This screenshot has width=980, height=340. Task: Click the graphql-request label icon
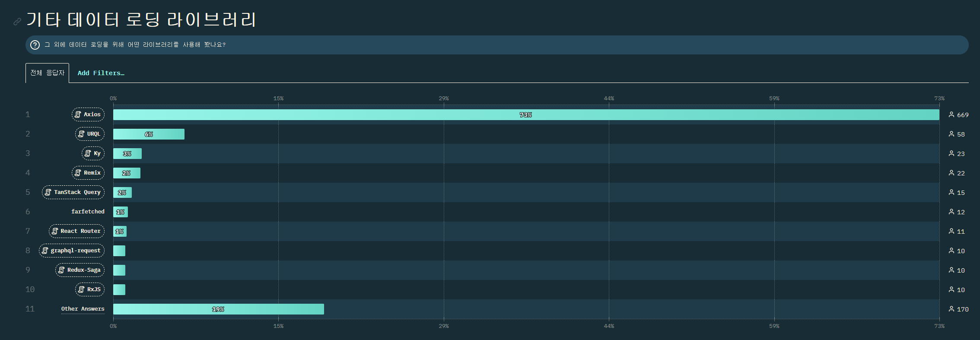[x=45, y=251]
